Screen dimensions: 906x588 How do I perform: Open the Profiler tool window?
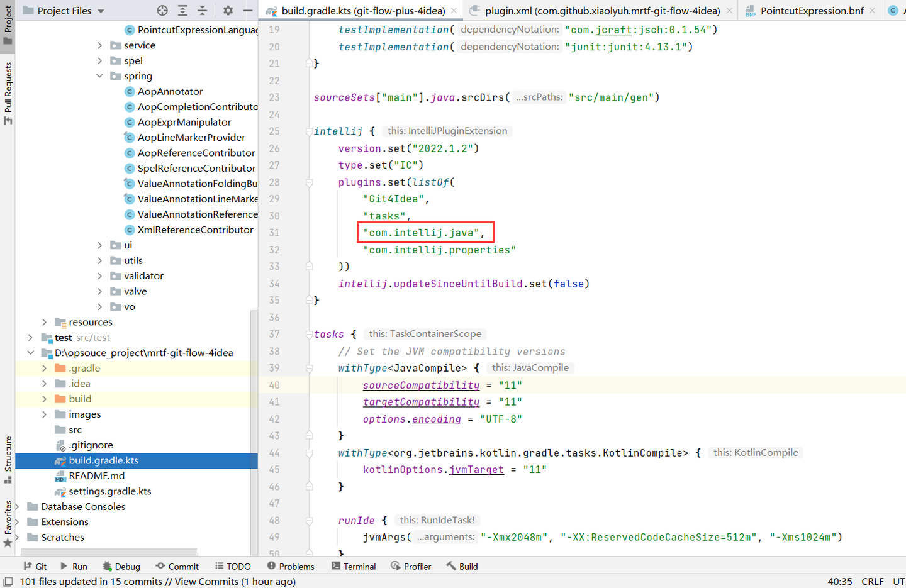(411, 566)
